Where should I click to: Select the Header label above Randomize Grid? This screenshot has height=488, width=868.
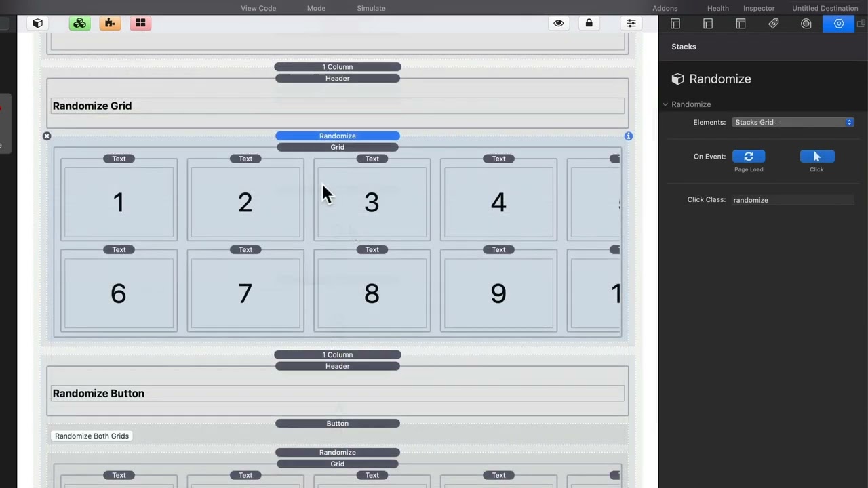tap(338, 78)
